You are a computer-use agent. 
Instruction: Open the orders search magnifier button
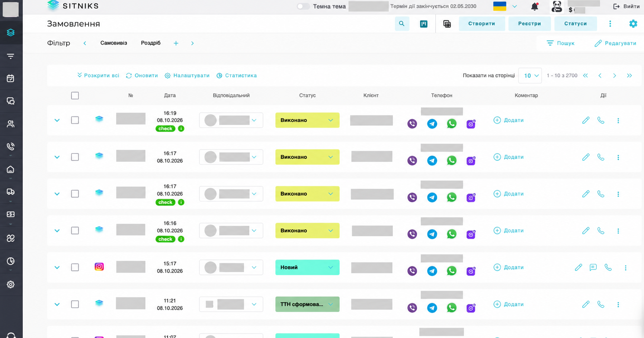coord(402,24)
